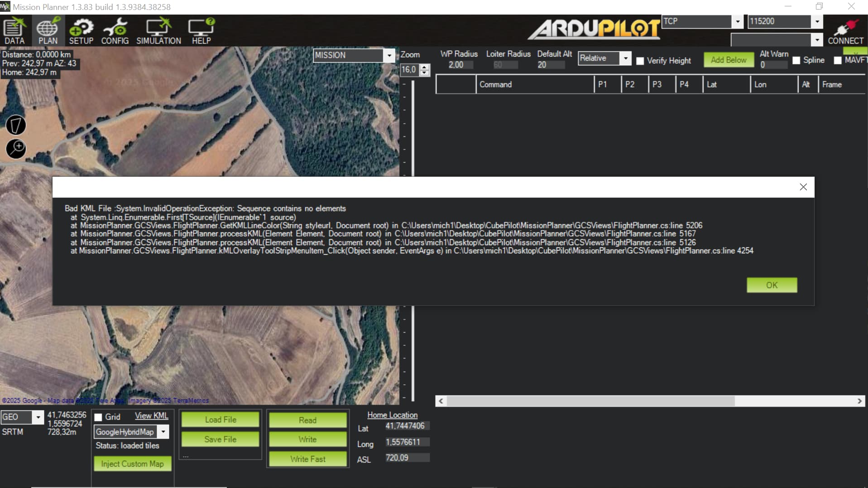This screenshot has width=868, height=488.
Task: Open the CONFIG tuning icon
Action: [x=115, y=31]
